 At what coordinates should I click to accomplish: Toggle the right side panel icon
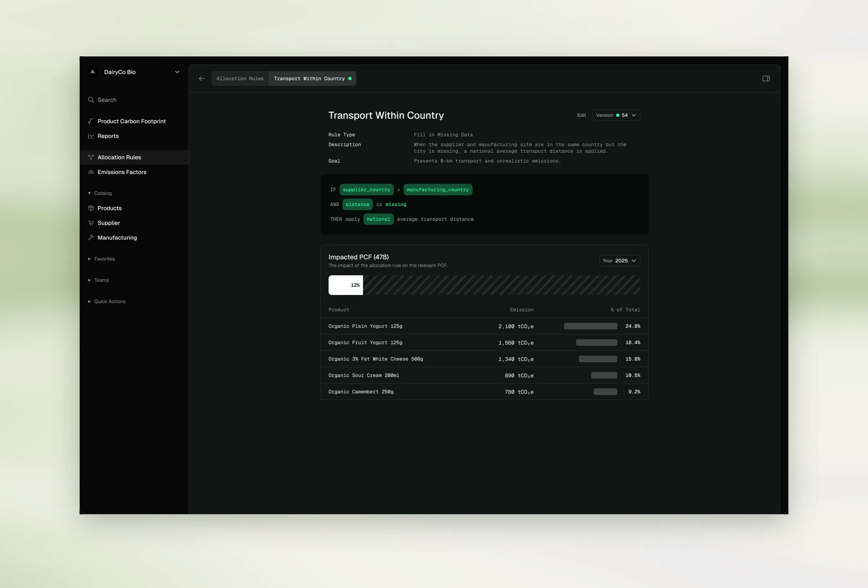(x=766, y=78)
